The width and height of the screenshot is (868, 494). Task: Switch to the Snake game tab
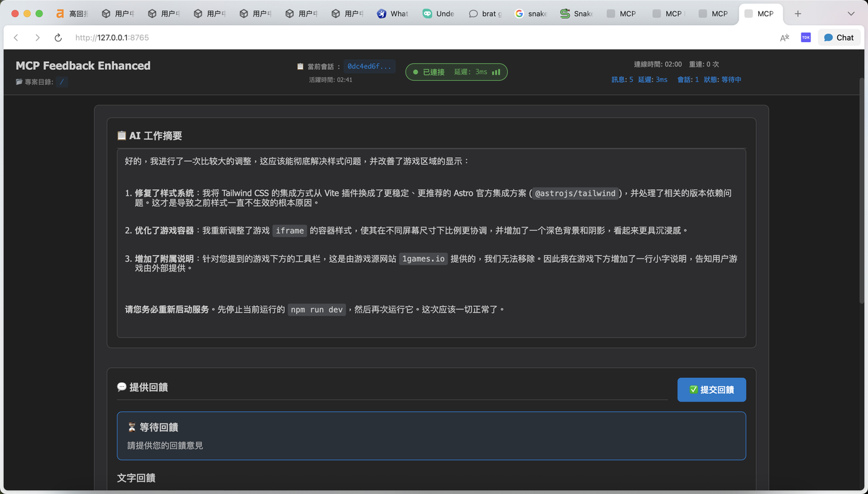coord(576,14)
